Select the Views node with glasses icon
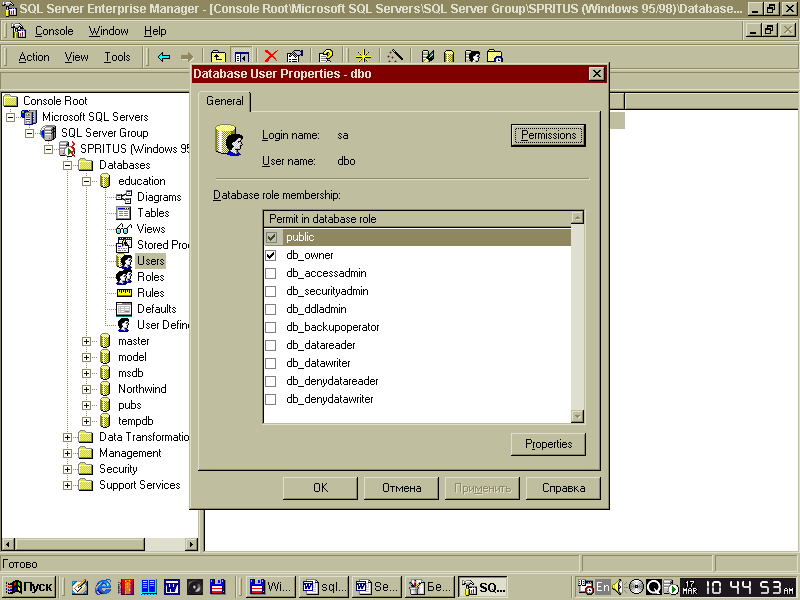The width and height of the screenshot is (800, 600). pyautogui.click(x=151, y=229)
